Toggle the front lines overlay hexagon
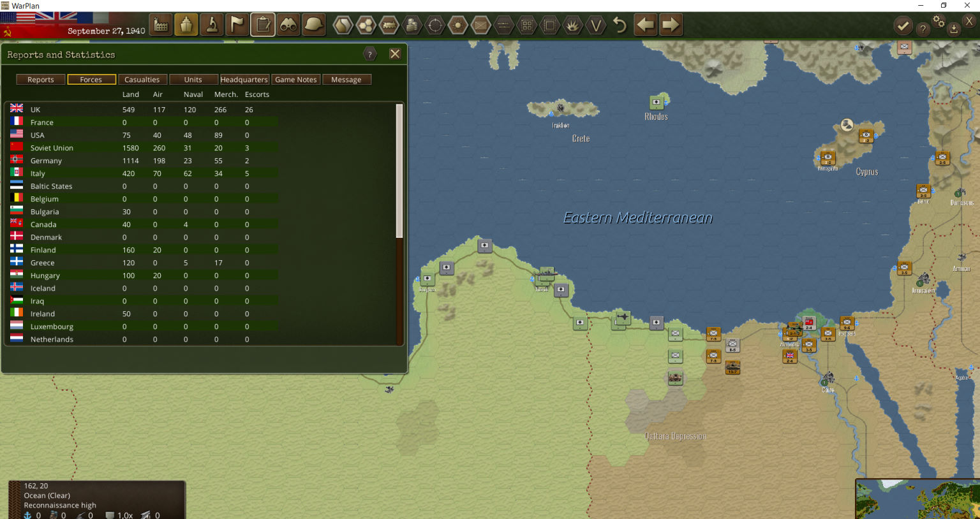 point(504,26)
